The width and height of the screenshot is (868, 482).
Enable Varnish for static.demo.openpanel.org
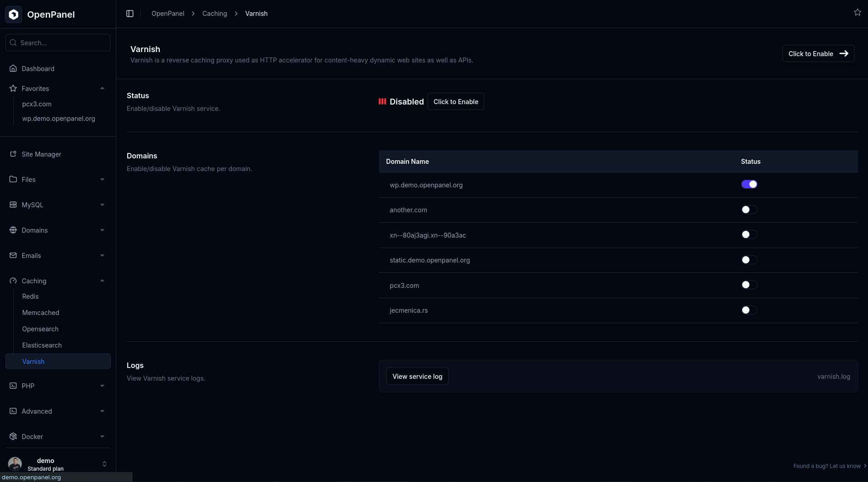(749, 260)
